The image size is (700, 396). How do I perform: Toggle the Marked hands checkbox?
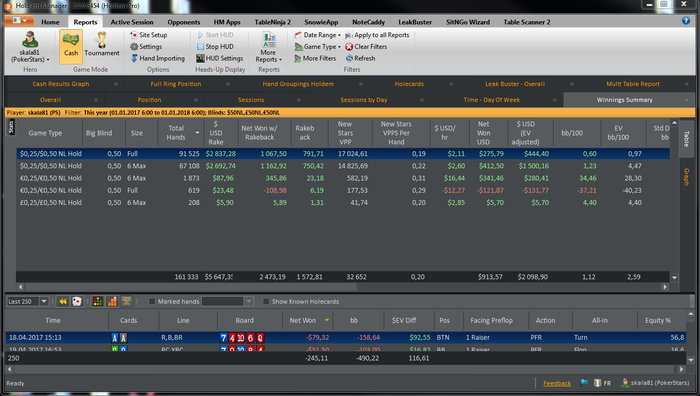point(152,301)
